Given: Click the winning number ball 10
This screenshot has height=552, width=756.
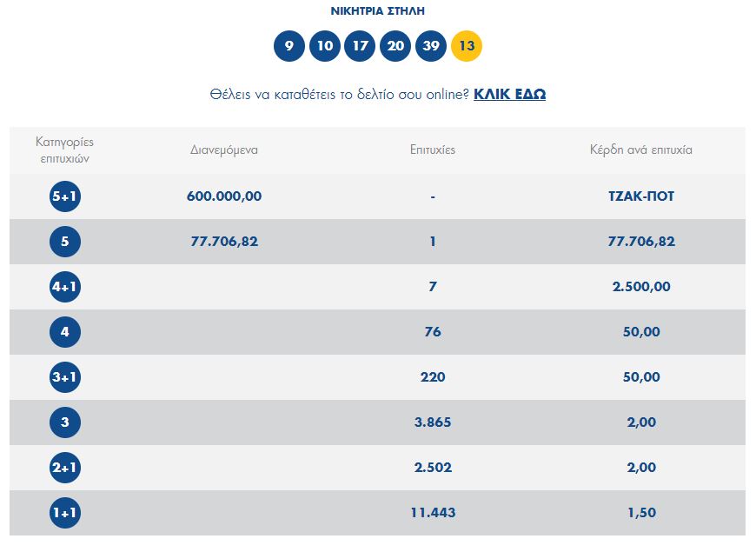Looking at the screenshot, I should (324, 46).
